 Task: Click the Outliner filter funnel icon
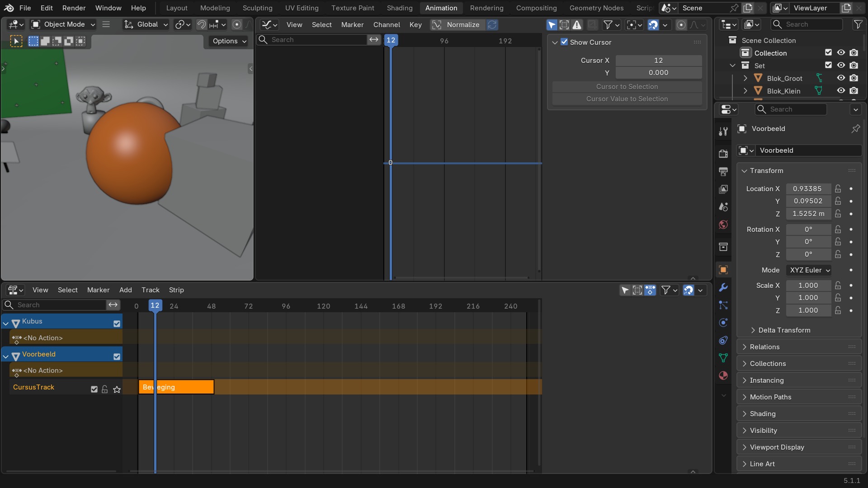pos(858,24)
